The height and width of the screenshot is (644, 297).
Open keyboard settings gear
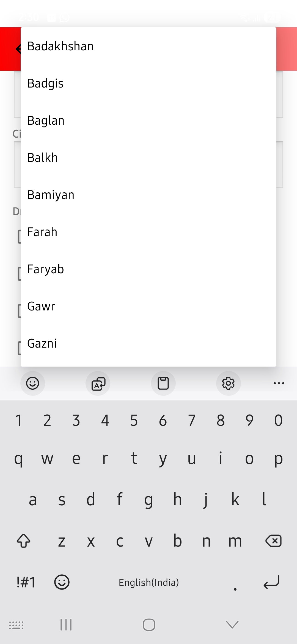[228, 383]
